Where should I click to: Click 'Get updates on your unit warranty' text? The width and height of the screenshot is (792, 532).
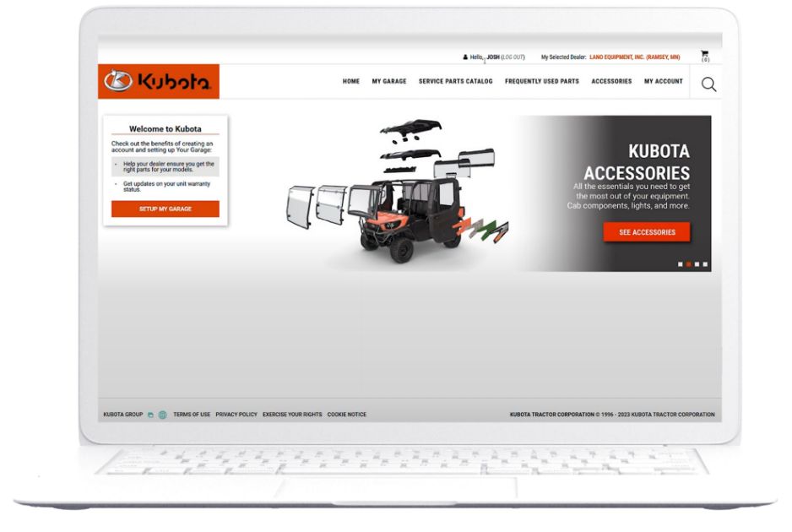pyautogui.click(x=166, y=187)
